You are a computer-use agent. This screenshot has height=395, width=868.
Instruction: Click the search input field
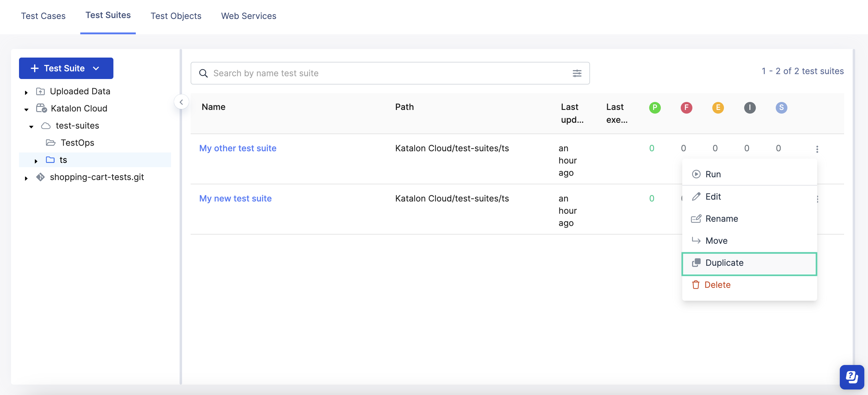tap(390, 73)
